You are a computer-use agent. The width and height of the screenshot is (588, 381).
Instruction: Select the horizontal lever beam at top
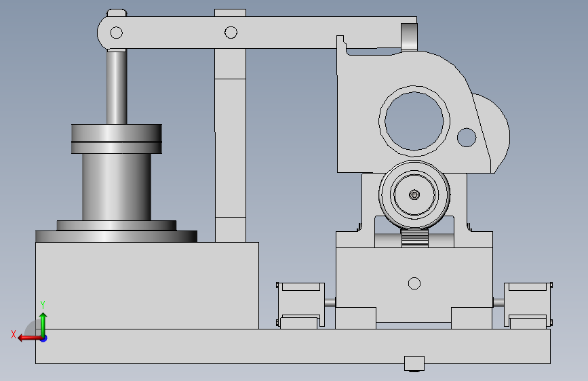click(x=256, y=33)
